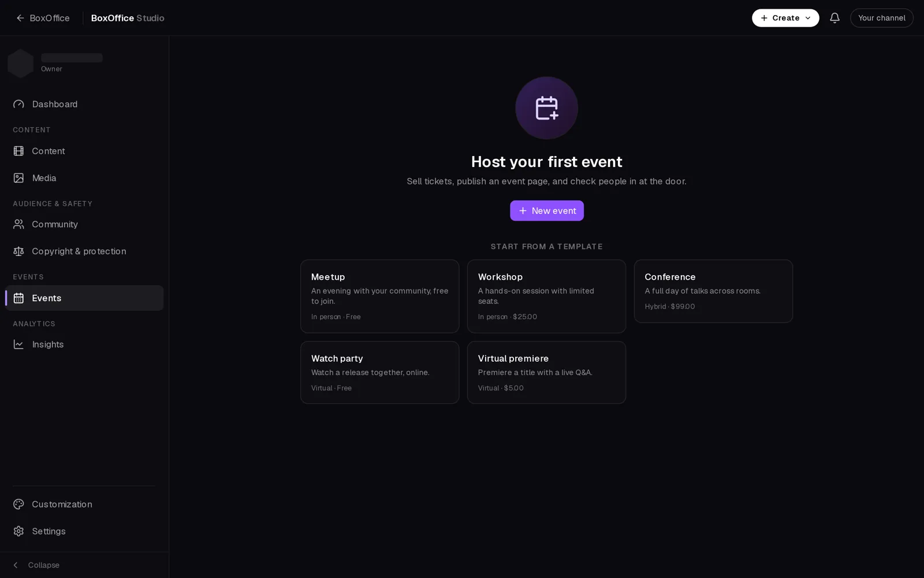This screenshot has height=578, width=924.
Task: Click the plus icon on New event
Action: click(x=523, y=211)
